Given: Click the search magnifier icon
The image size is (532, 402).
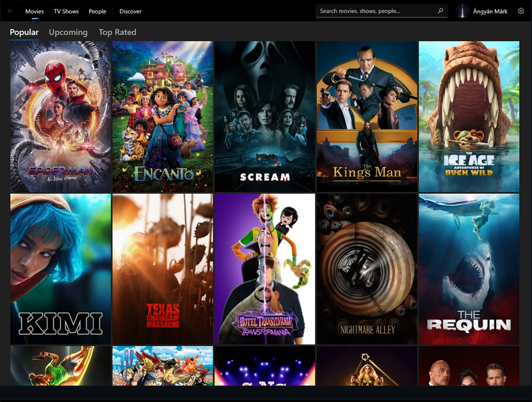Looking at the screenshot, I should [440, 11].
